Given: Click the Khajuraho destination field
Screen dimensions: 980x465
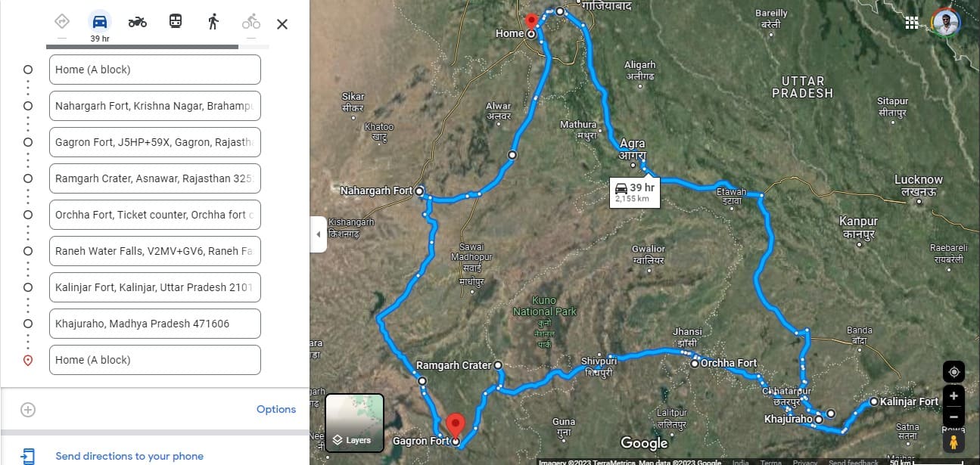Looking at the screenshot, I should pos(155,324).
